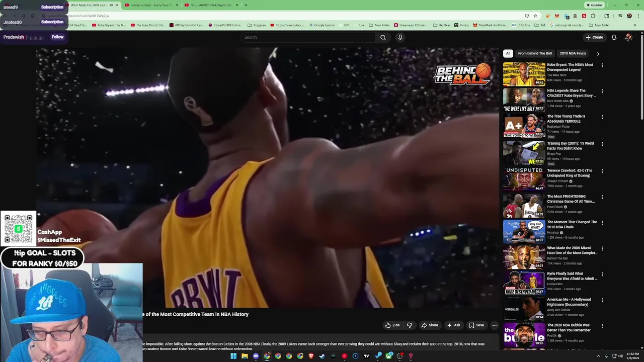Open options menu for NBA Legends CRAZIEST Kobe video
The width and height of the screenshot is (644, 362).
[602, 91]
